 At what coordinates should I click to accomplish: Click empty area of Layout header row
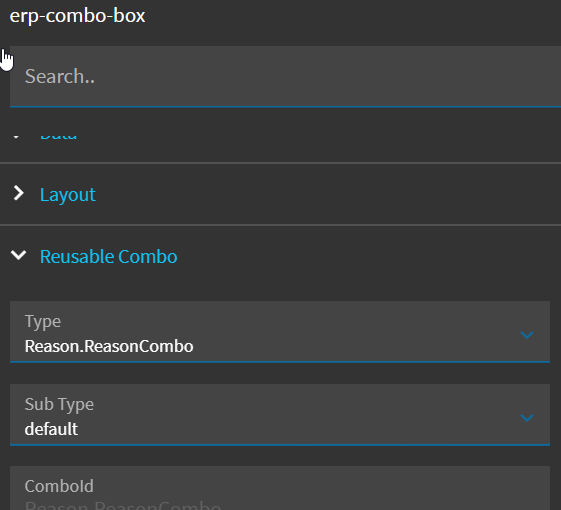coord(322,194)
